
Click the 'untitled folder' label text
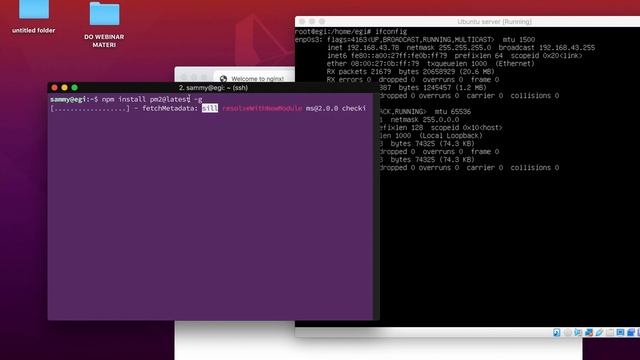(x=33, y=30)
